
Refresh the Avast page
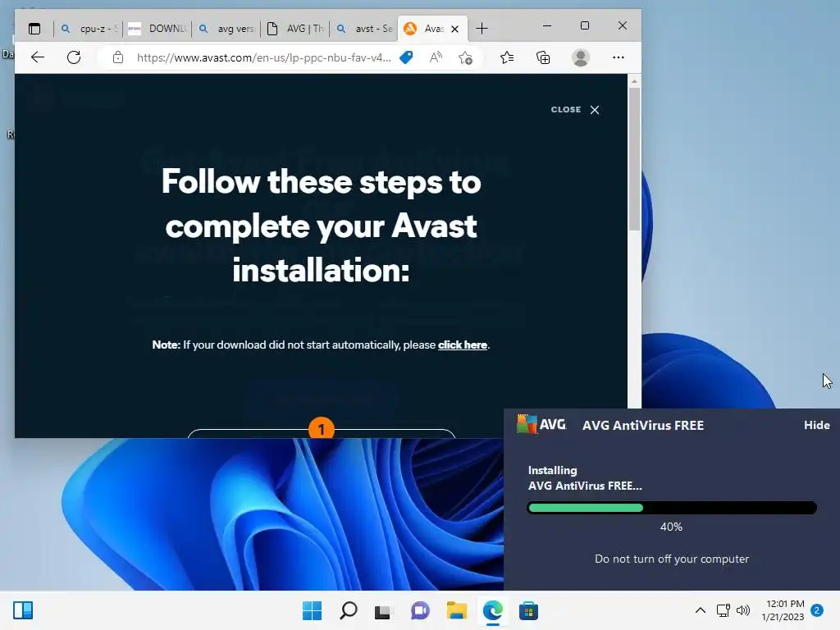point(74,57)
